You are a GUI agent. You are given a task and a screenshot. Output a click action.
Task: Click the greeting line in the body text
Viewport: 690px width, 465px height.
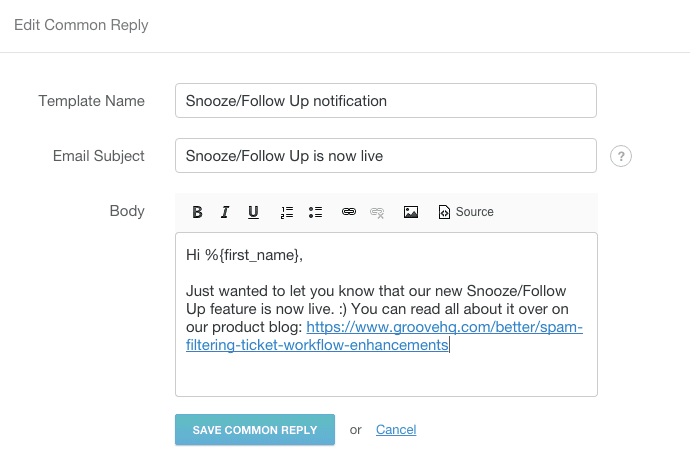click(244, 255)
